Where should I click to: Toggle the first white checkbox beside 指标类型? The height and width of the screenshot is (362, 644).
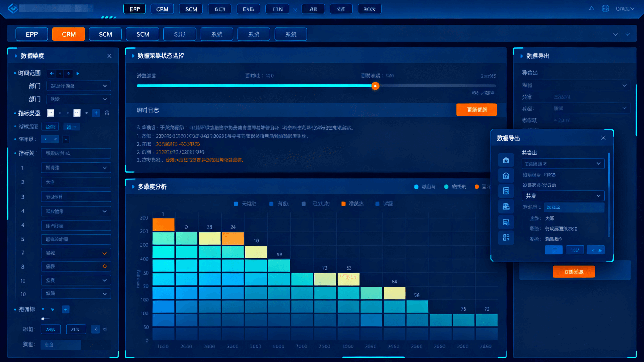51,113
